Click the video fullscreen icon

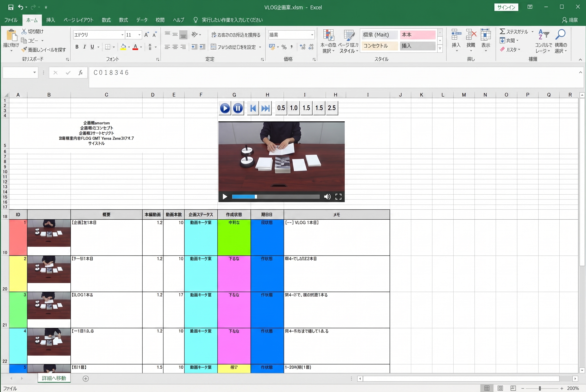point(338,197)
